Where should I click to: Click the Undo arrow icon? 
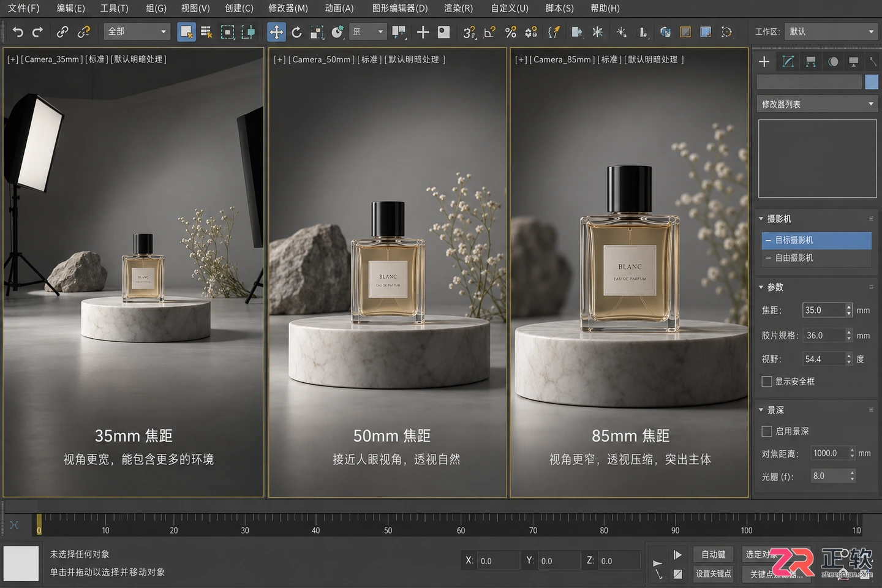click(x=18, y=32)
